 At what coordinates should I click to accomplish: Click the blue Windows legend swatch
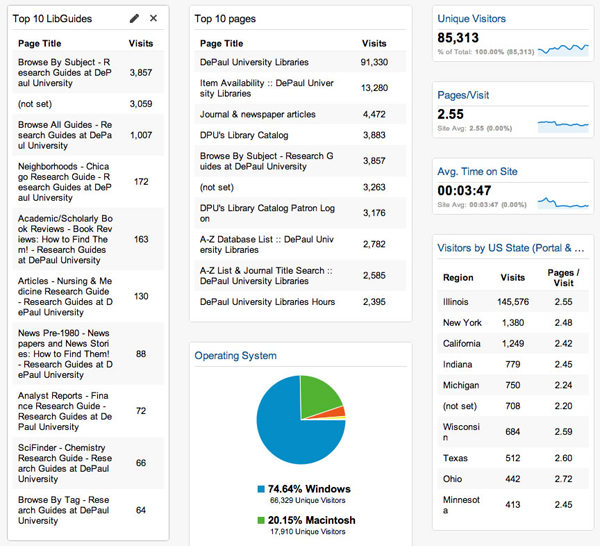pyautogui.click(x=259, y=488)
